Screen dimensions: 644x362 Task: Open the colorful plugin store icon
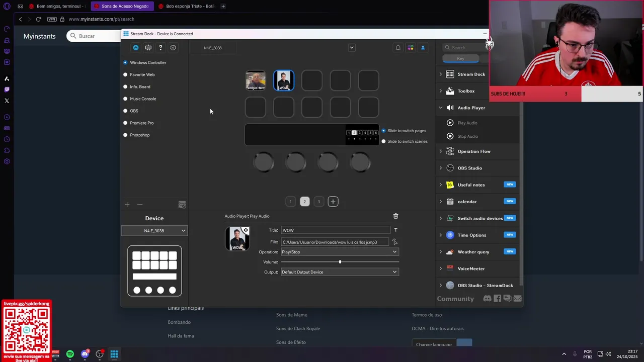click(411, 48)
